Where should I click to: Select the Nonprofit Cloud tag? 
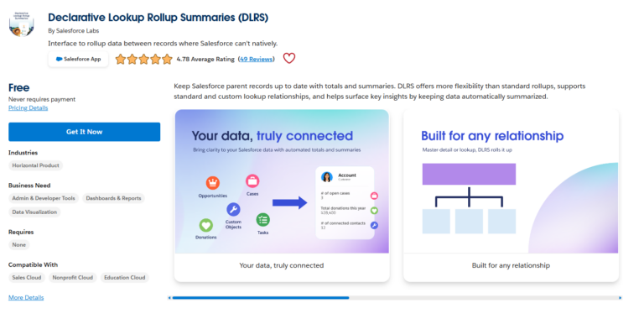73,278
